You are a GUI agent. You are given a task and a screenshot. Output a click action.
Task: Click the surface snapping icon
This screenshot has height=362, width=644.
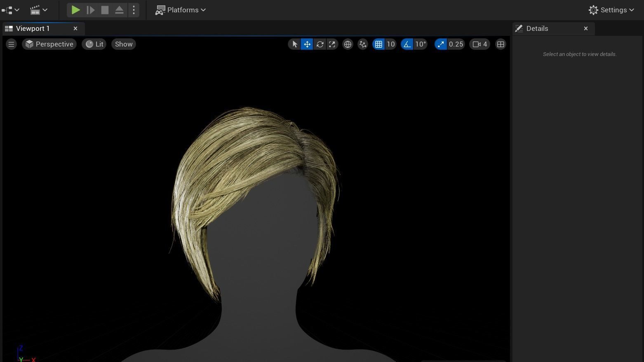coord(363,44)
